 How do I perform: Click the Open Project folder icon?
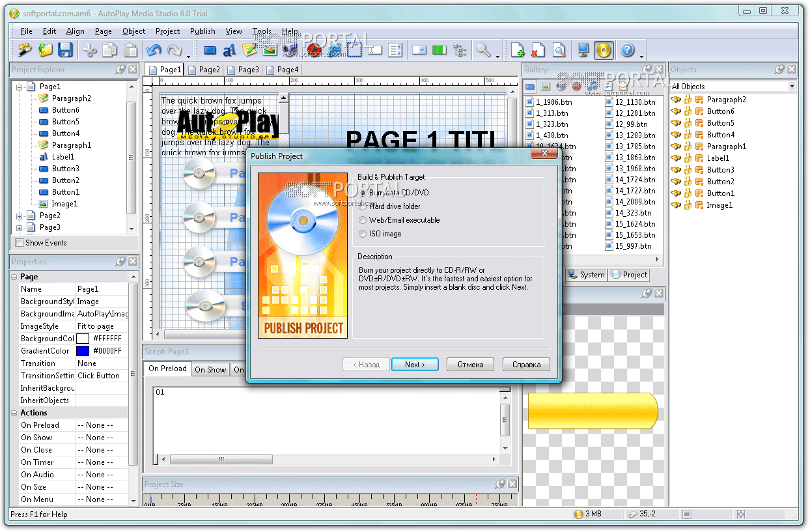45,49
